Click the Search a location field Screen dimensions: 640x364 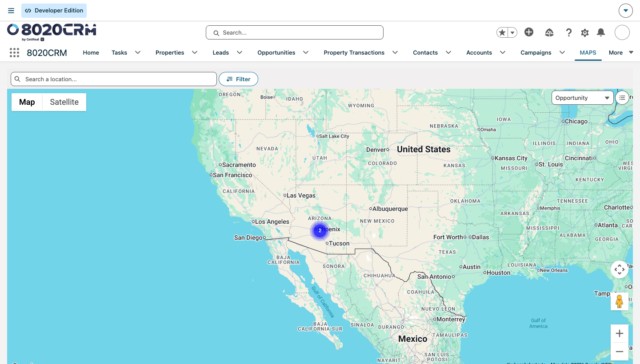(x=114, y=79)
